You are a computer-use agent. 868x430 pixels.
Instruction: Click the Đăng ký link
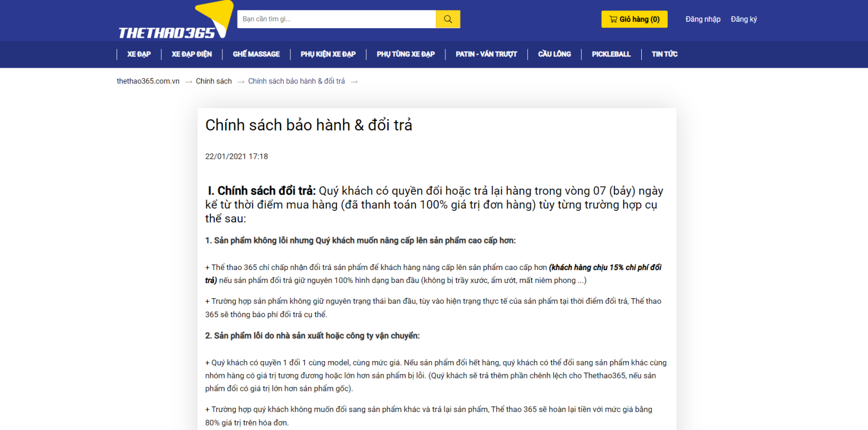click(743, 19)
